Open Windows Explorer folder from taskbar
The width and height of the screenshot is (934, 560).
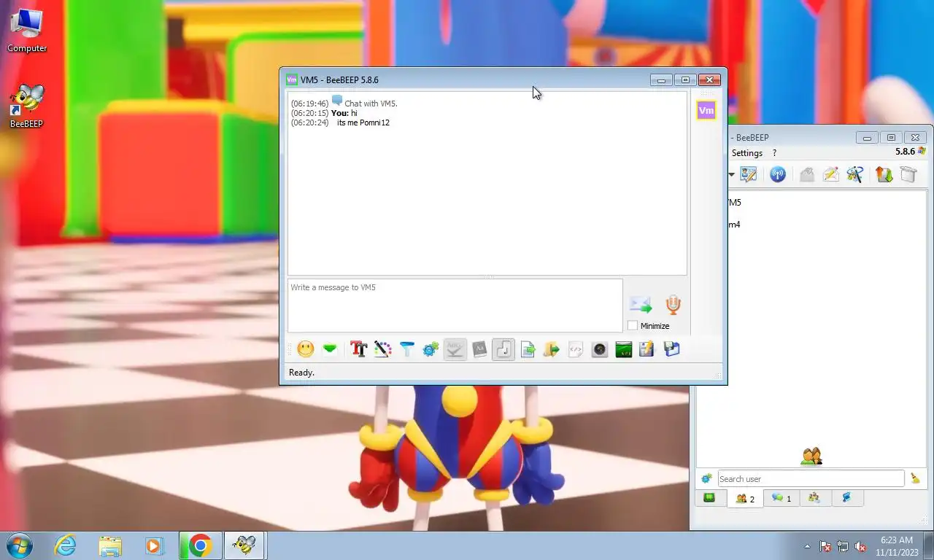pos(110,545)
